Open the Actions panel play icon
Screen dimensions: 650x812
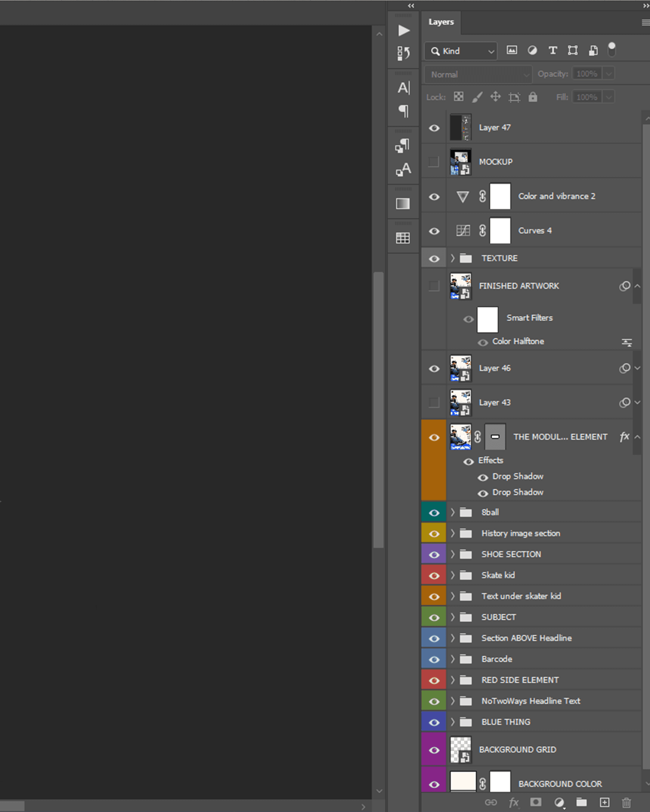pyautogui.click(x=404, y=30)
